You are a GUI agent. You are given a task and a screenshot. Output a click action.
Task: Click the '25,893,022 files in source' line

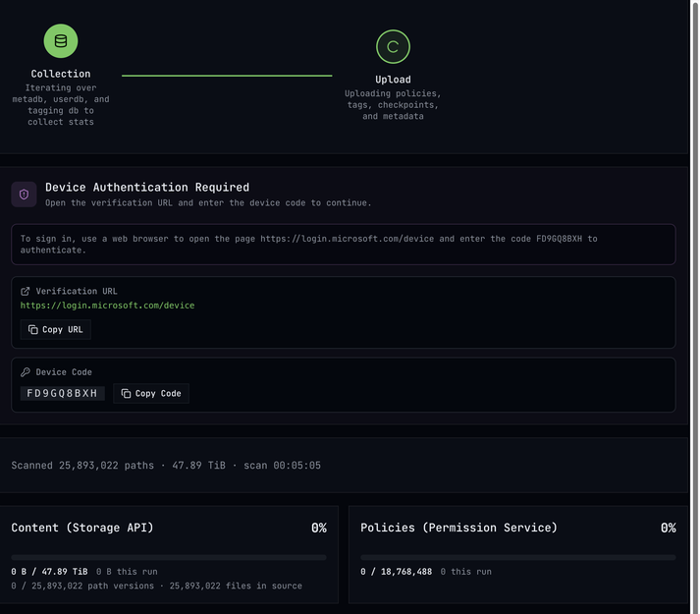click(x=236, y=586)
